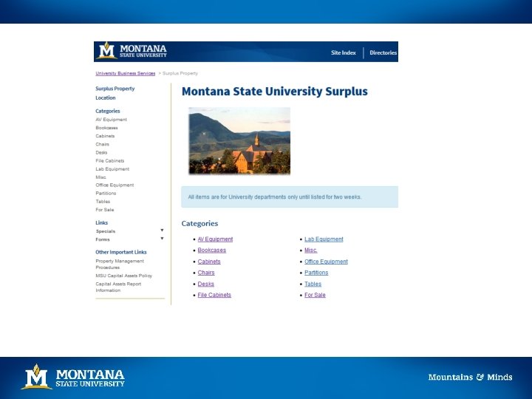Open Misc. link in main categories

click(x=311, y=250)
